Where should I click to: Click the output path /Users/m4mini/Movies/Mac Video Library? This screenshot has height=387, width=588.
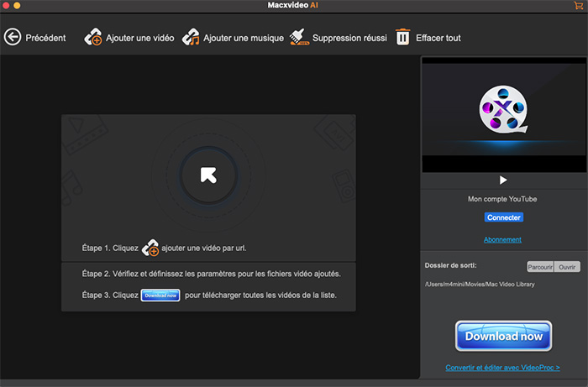[x=480, y=284]
